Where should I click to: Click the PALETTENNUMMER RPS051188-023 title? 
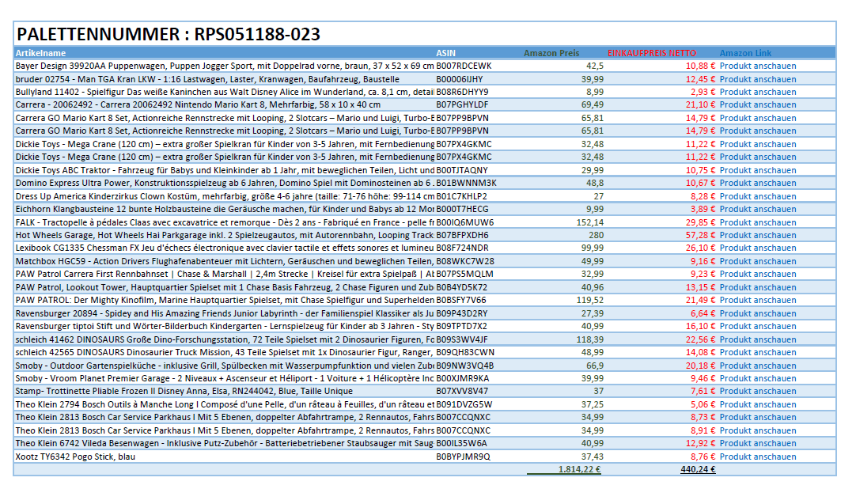click(x=169, y=34)
